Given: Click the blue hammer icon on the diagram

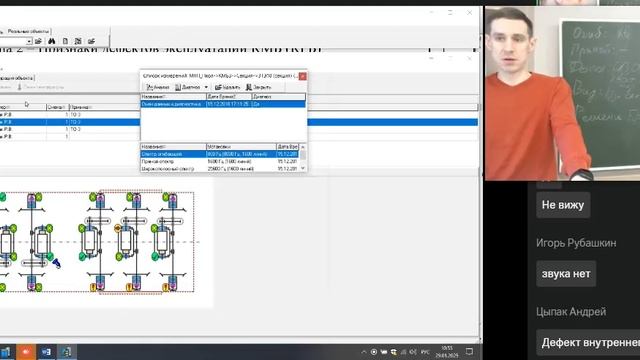Looking at the screenshot, I should (56, 263).
